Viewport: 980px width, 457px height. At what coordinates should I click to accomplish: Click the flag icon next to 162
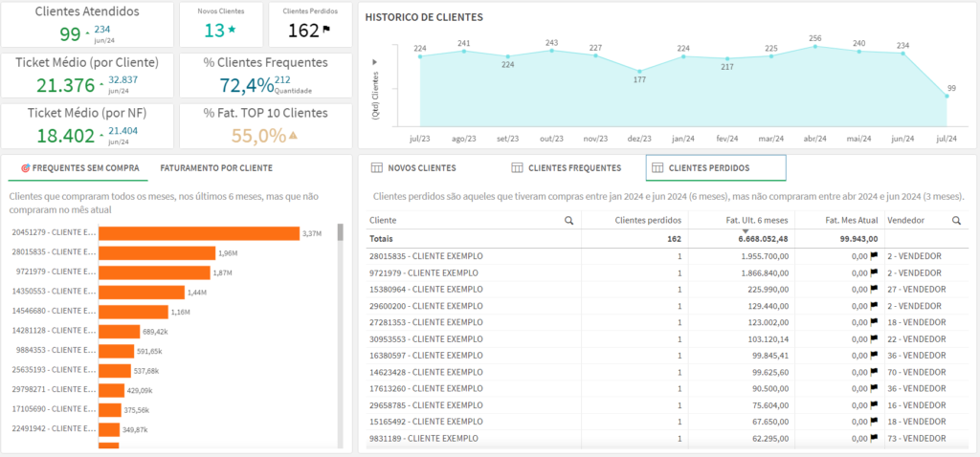[326, 31]
